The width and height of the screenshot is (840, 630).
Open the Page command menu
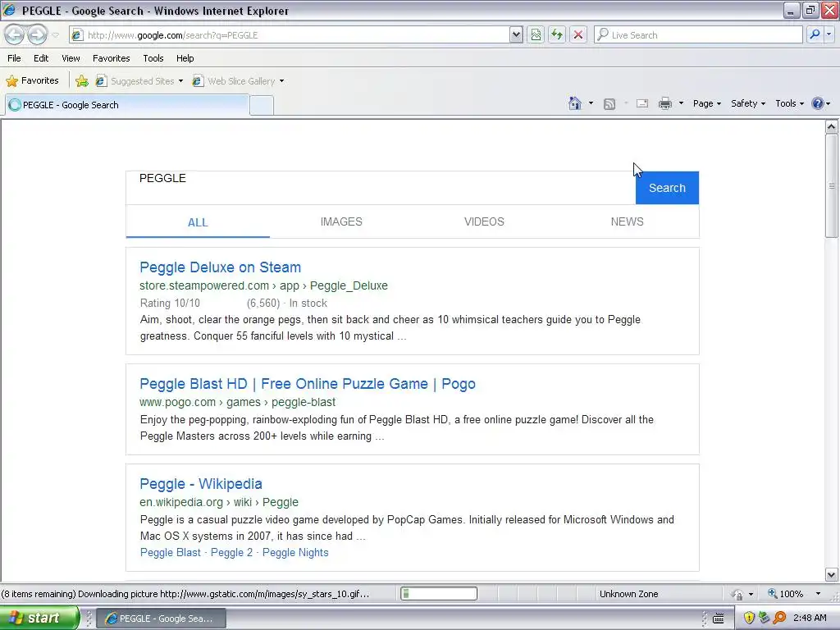[x=706, y=103]
